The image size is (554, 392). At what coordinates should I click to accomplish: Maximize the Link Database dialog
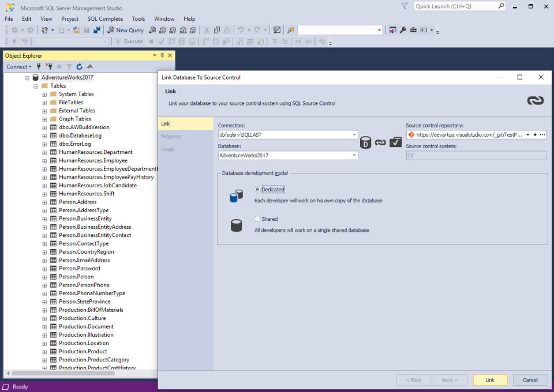[x=520, y=77]
